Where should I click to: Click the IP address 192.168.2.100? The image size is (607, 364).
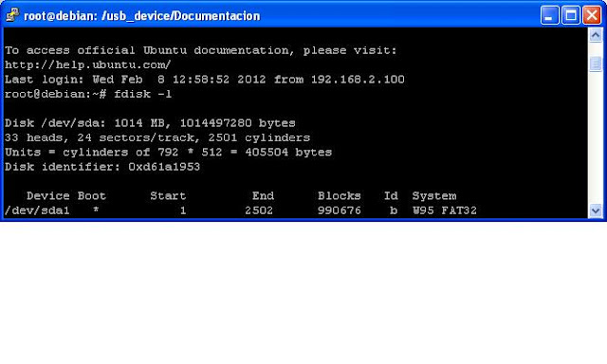pos(358,80)
